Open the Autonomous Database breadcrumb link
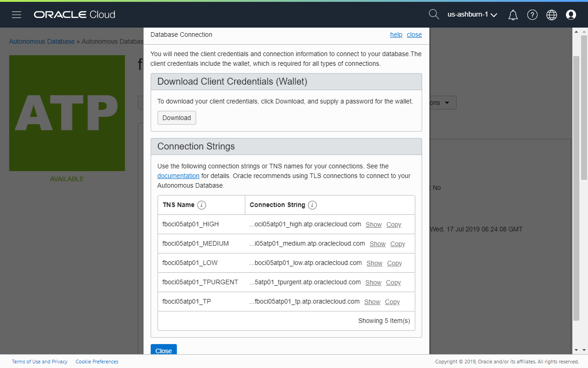588x368 pixels. tap(42, 41)
